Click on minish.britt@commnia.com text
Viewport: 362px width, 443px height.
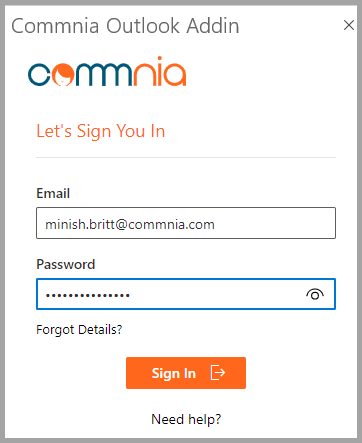[130, 224]
